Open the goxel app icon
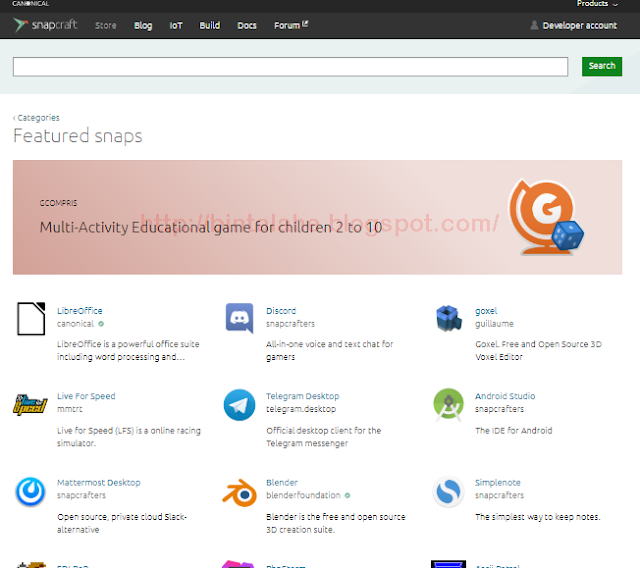 tap(449, 318)
